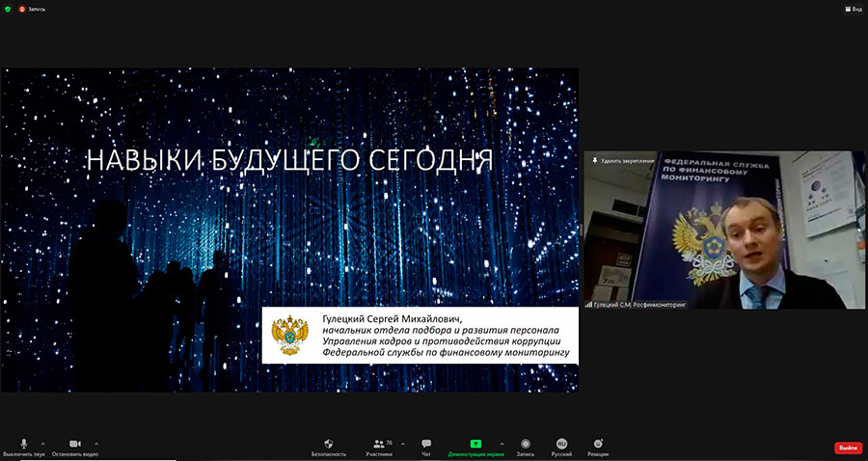Open the Реакции reactions menu

click(598, 447)
